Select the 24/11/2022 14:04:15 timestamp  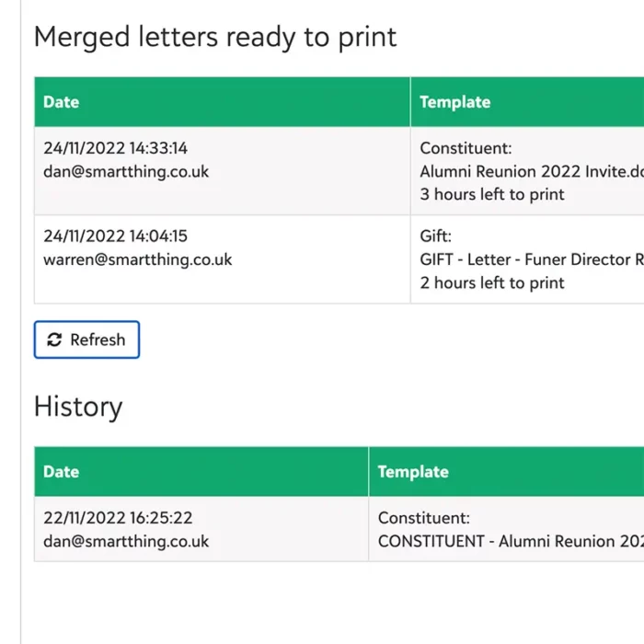(x=115, y=236)
